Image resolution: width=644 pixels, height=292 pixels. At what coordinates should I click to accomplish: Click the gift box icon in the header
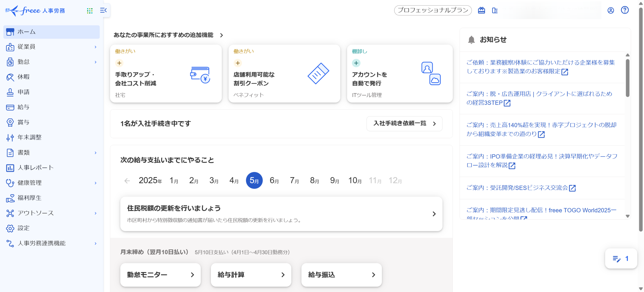[x=481, y=10]
